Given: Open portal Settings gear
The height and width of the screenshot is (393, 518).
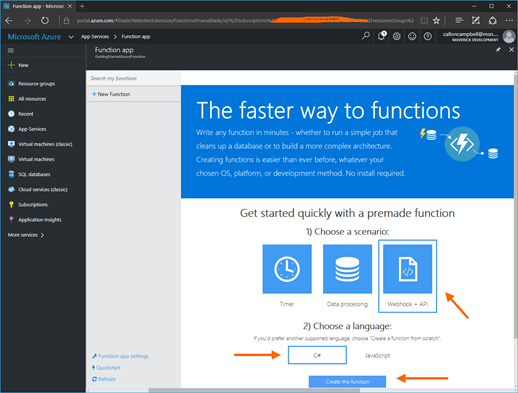Looking at the screenshot, I should click(x=396, y=36).
